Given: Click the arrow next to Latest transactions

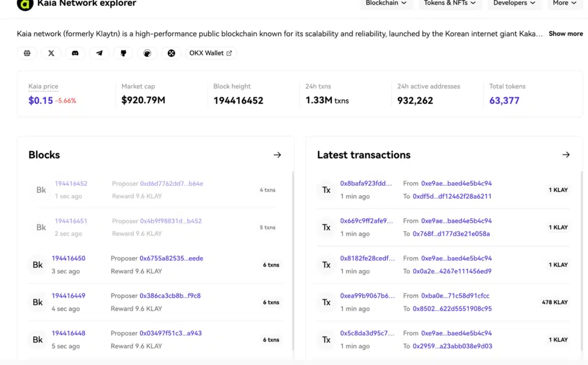Looking at the screenshot, I should [566, 155].
